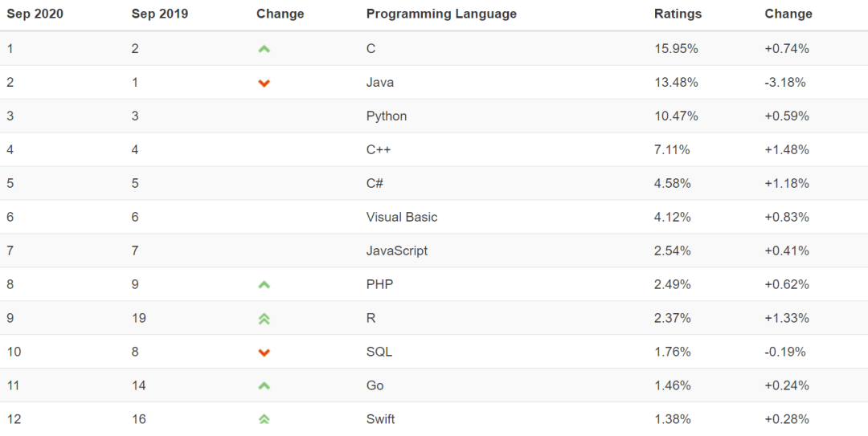Click the Sep 2019 column header

pyautogui.click(x=160, y=14)
